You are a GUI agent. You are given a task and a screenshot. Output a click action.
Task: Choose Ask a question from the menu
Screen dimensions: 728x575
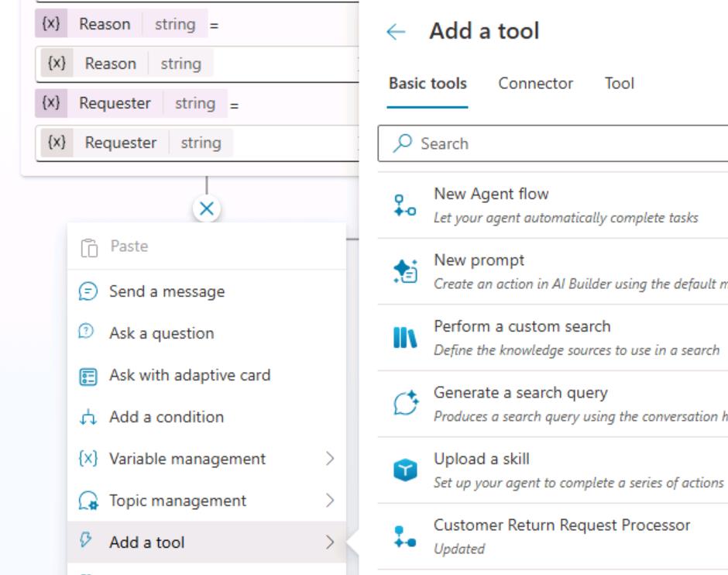(x=207, y=333)
